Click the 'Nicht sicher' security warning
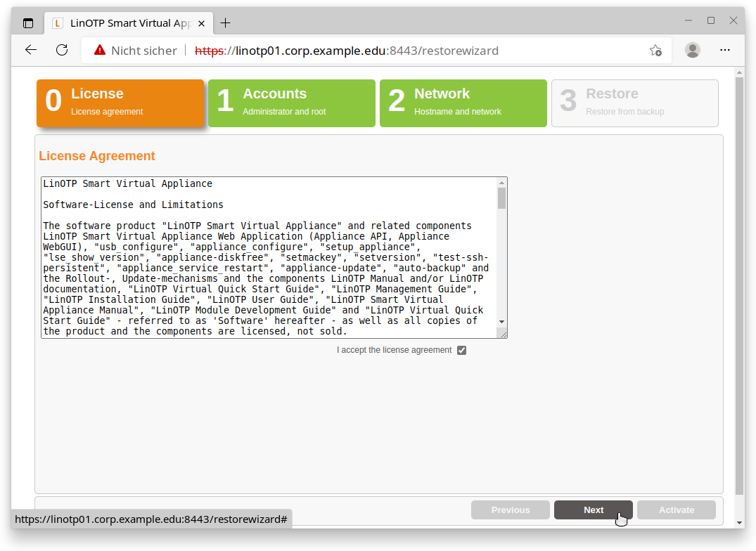Image resolution: width=756 pixels, height=551 pixels. click(134, 51)
